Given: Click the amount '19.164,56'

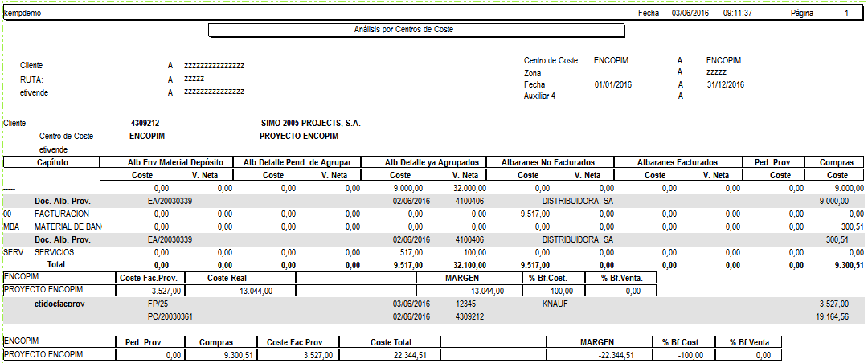Looking at the screenshot, I should coord(832,317).
